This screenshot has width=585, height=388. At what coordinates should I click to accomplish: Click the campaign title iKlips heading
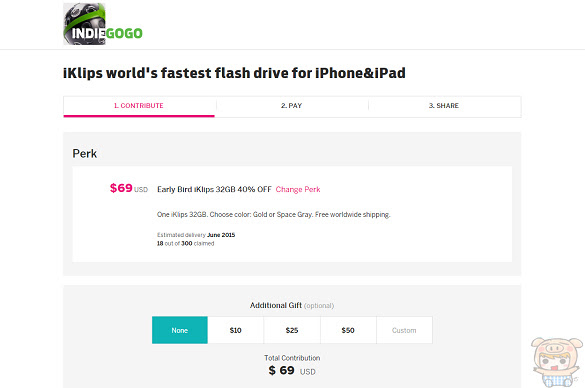click(x=234, y=73)
